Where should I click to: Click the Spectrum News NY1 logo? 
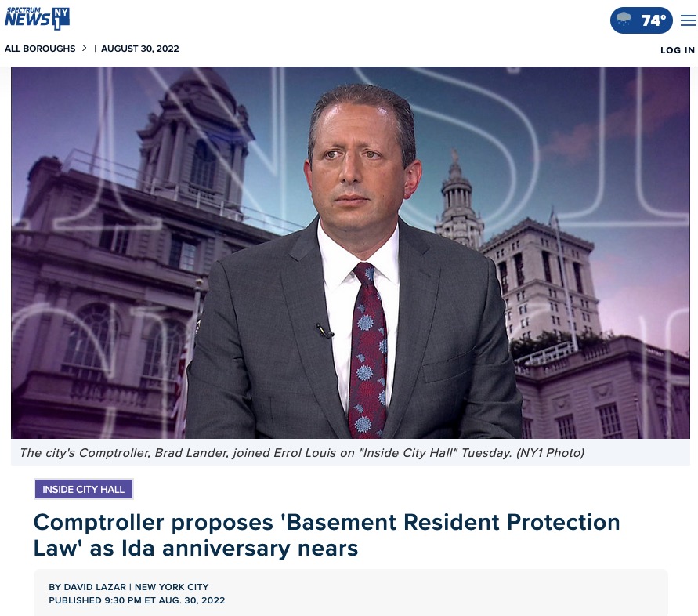(x=37, y=19)
